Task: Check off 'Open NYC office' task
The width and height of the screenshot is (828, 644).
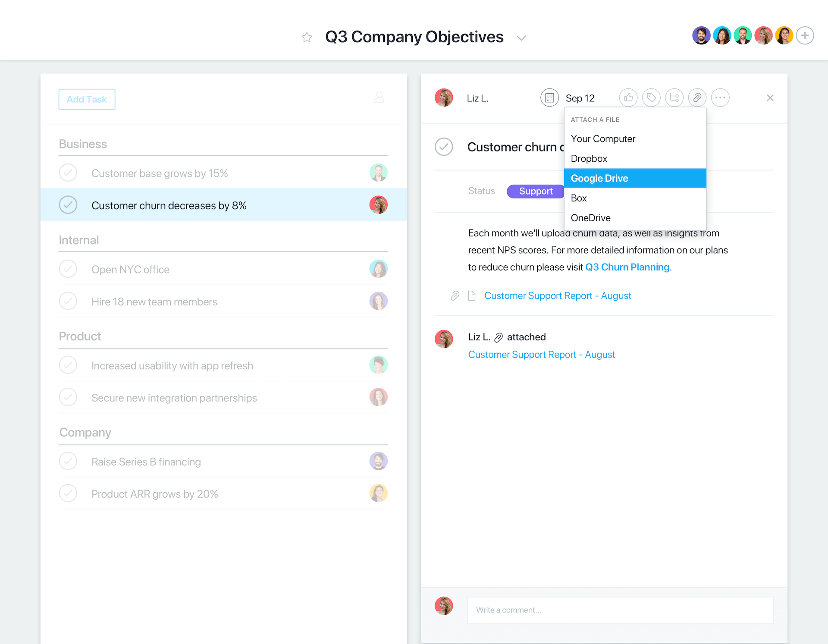Action: pos(68,269)
